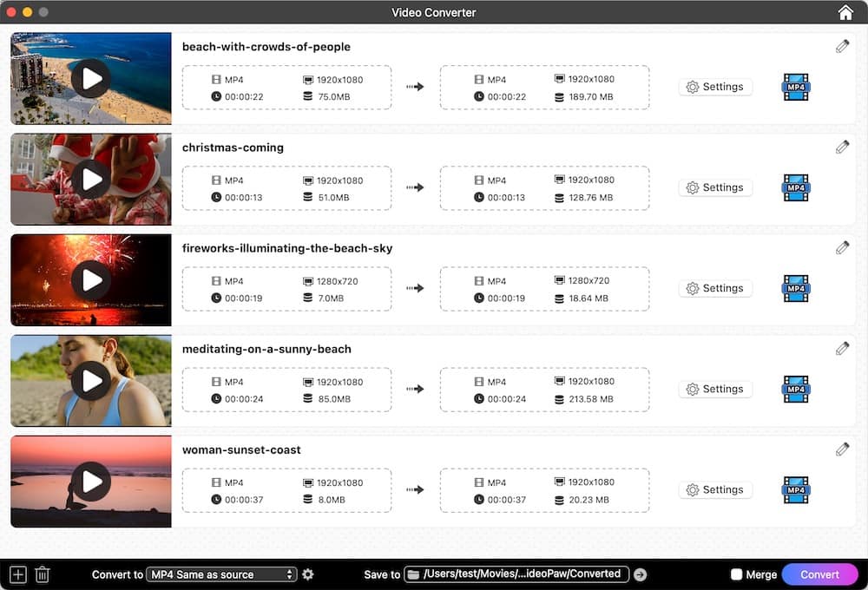Open Settings for fireworks-illuminating-the-beach-sky
The width and height of the screenshot is (868, 590).
point(715,288)
